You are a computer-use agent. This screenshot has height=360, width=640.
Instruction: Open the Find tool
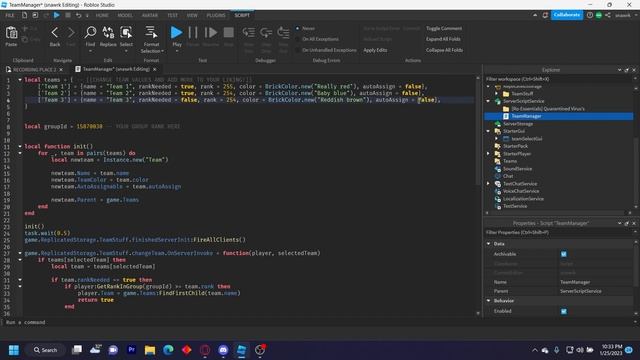90,33
